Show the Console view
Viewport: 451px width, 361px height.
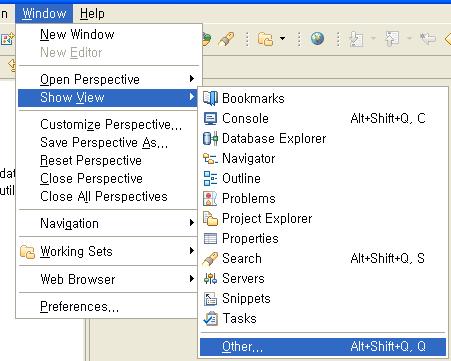click(323, 118)
